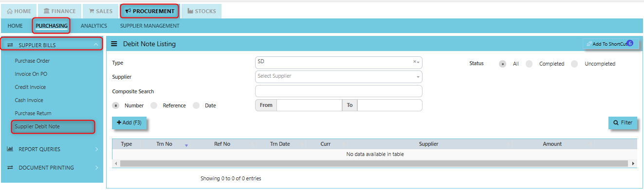Open Cash Invoice in the sidebar
The width and height of the screenshot is (644, 190).
pyautogui.click(x=29, y=100)
